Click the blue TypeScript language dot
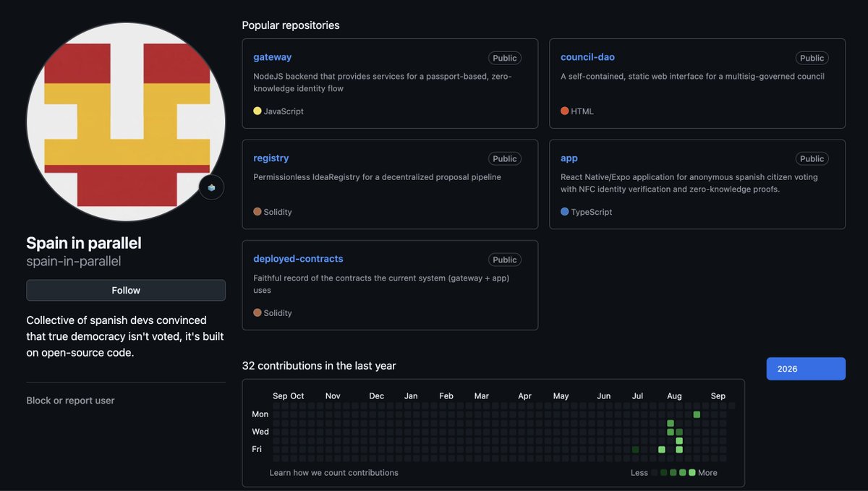 pos(565,212)
